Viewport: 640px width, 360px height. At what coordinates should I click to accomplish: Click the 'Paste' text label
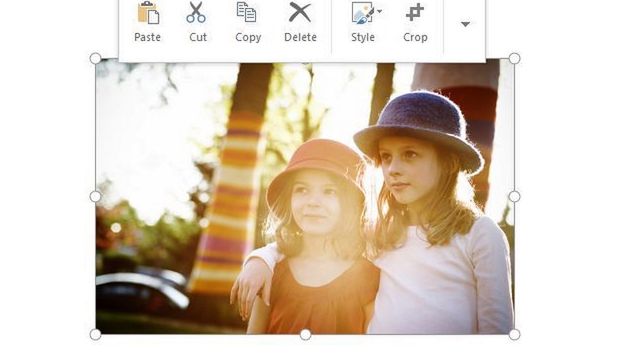[x=147, y=37]
